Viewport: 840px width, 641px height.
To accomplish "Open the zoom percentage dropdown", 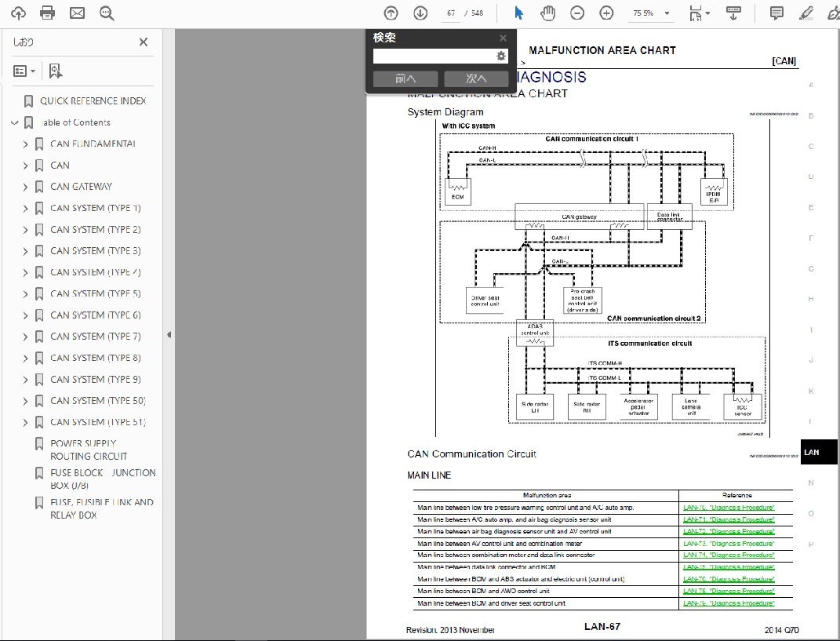I will [x=667, y=14].
